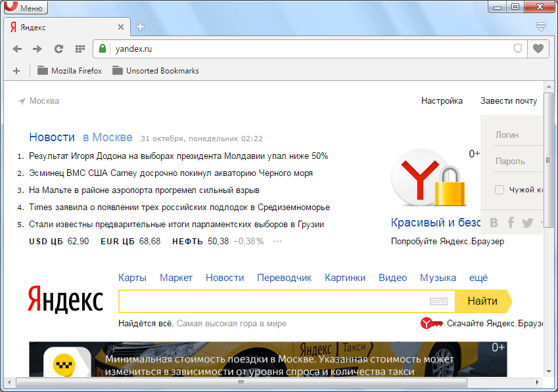The width and height of the screenshot is (558, 392).
Task: Click the horizontal scrollbar right arrow
Action: click(537, 382)
